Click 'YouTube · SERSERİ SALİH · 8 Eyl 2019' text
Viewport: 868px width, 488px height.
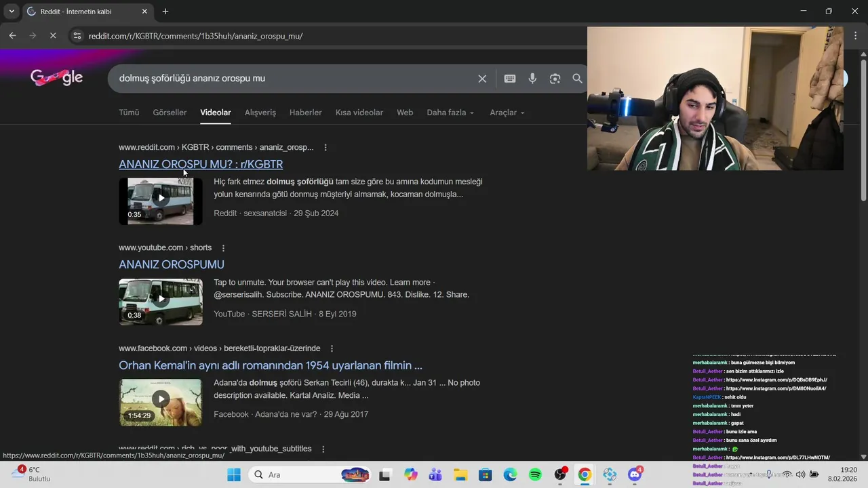click(285, 314)
